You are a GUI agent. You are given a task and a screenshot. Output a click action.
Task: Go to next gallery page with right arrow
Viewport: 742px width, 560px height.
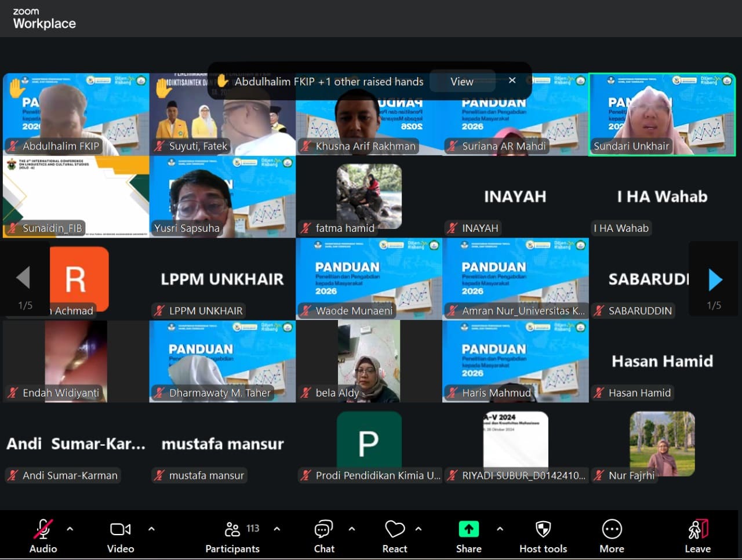[715, 280]
